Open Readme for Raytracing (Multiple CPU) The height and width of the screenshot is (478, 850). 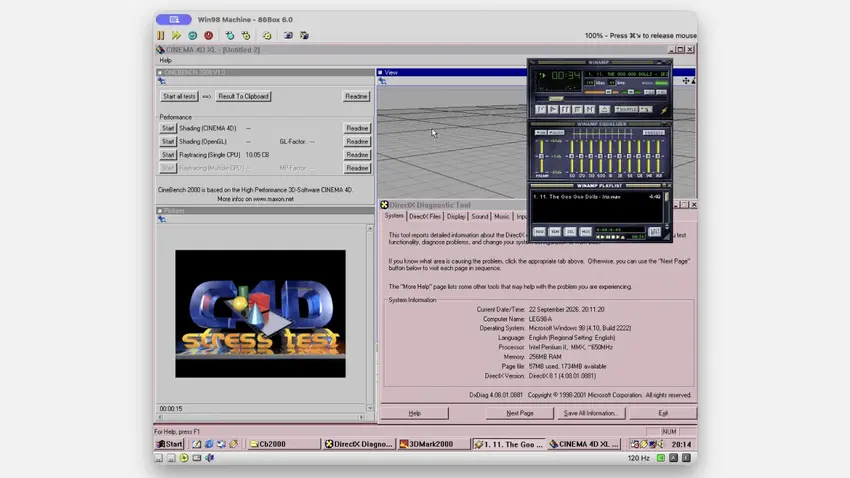pyautogui.click(x=357, y=168)
